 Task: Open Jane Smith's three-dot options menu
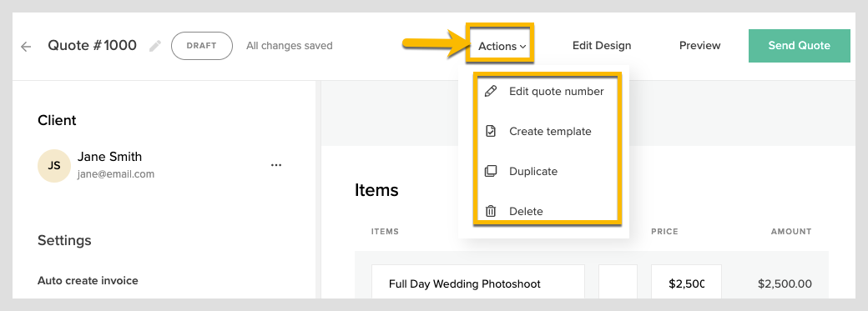pyautogui.click(x=275, y=165)
